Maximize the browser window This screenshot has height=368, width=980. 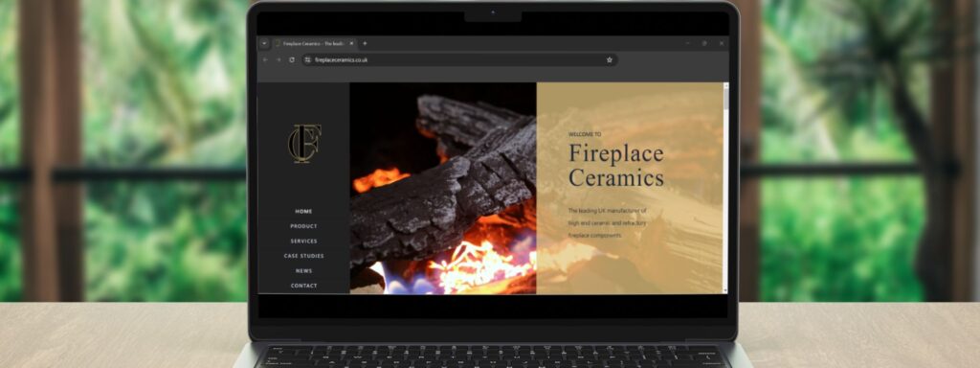click(704, 43)
